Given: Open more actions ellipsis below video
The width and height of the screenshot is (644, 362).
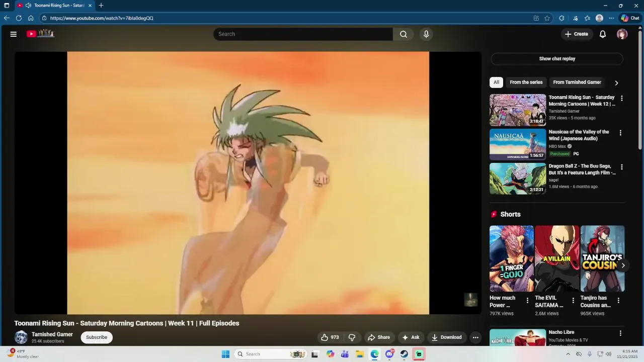Looking at the screenshot, I should pyautogui.click(x=475, y=337).
